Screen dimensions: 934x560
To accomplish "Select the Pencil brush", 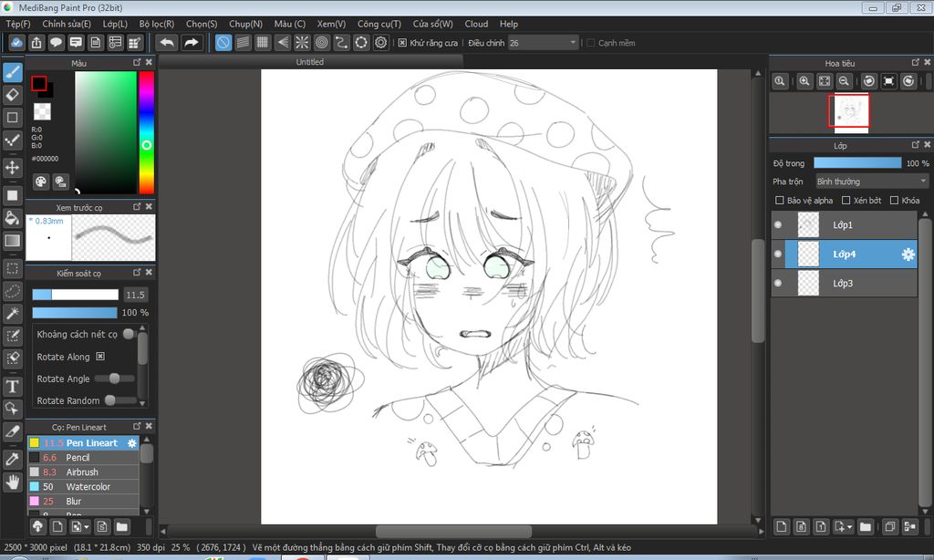I will 83,458.
